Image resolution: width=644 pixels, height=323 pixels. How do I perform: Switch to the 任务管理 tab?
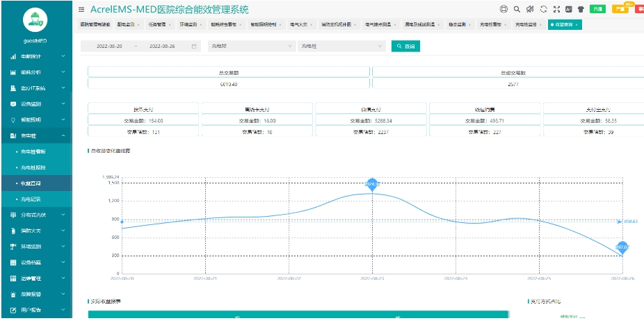[x=160, y=24]
